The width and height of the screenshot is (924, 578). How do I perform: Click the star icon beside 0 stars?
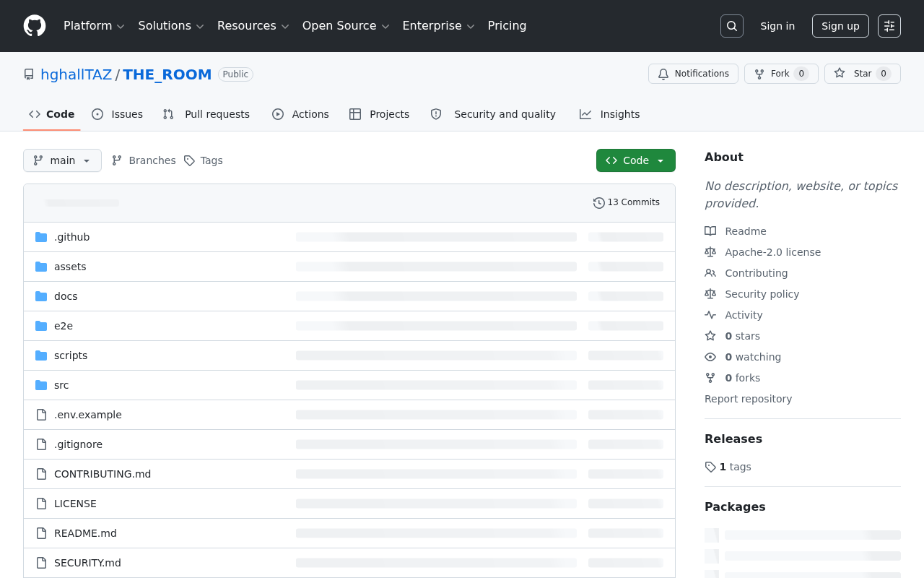[710, 336]
